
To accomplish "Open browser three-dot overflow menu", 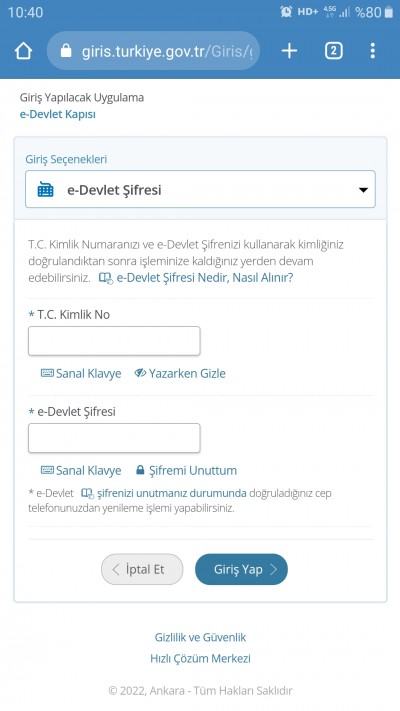I will pyautogui.click(x=372, y=51).
